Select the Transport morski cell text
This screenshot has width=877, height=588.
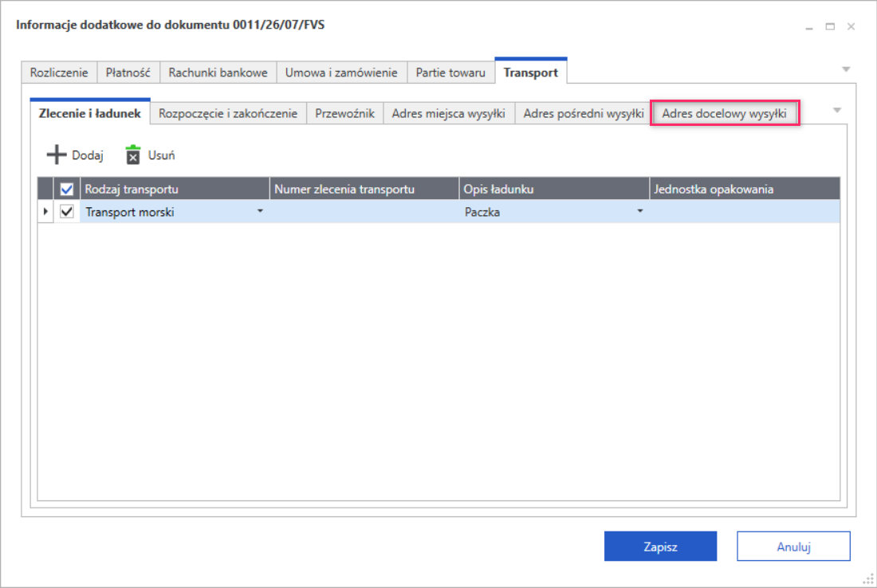click(x=130, y=212)
